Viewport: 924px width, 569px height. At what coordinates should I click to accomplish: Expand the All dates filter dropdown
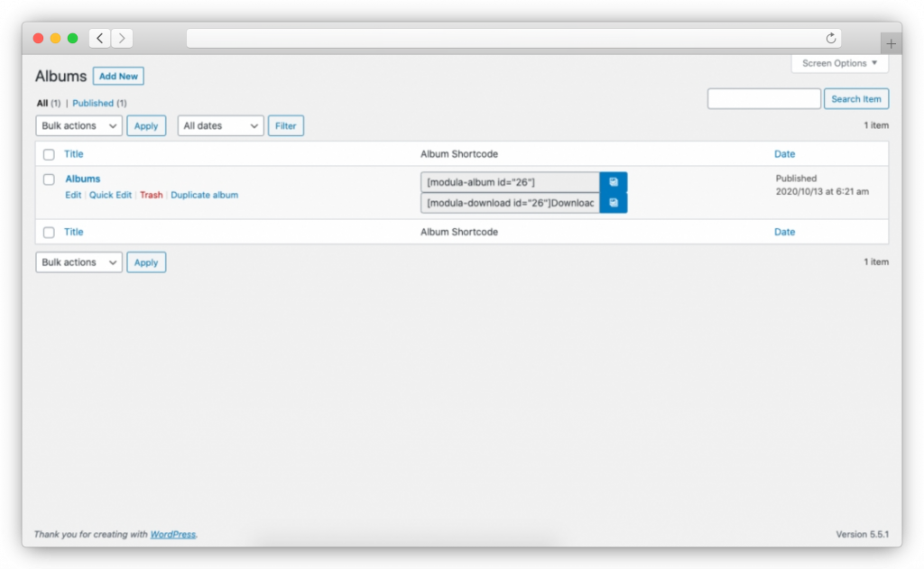tap(220, 126)
